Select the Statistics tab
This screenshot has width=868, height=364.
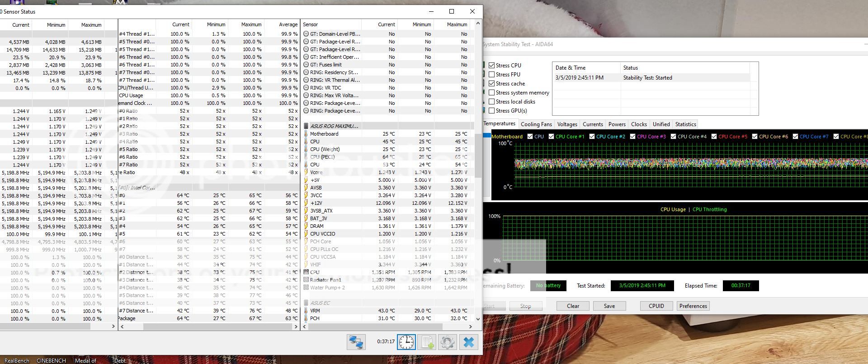click(x=685, y=124)
